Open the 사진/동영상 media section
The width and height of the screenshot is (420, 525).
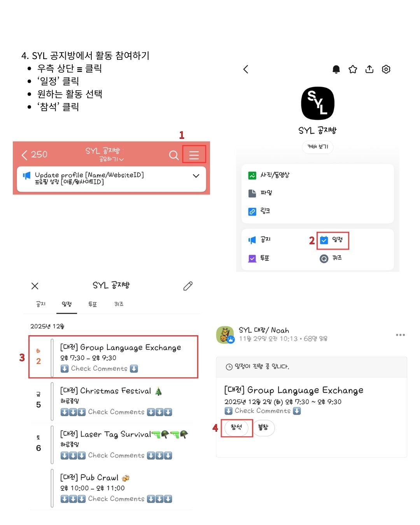[269, 175]
